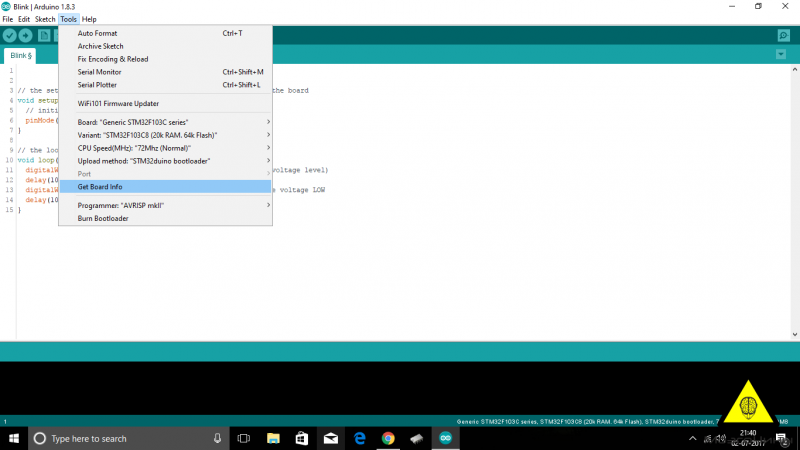Open the Sketch menu
The width and height of the screenshot is (800, 450).
click(x=45, y=19)
